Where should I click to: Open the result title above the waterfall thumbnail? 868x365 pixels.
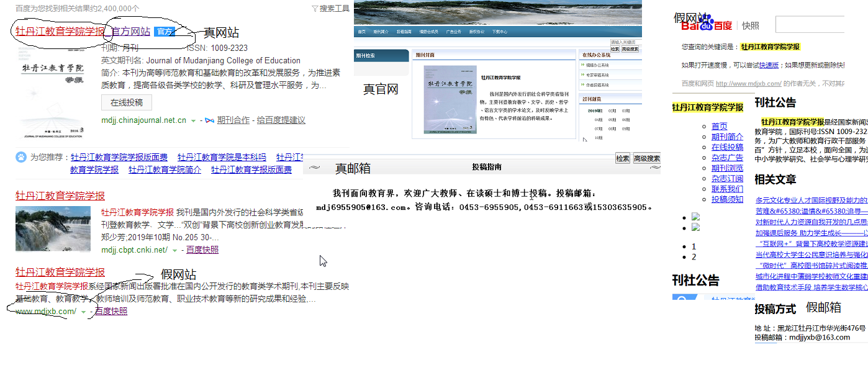60,196
